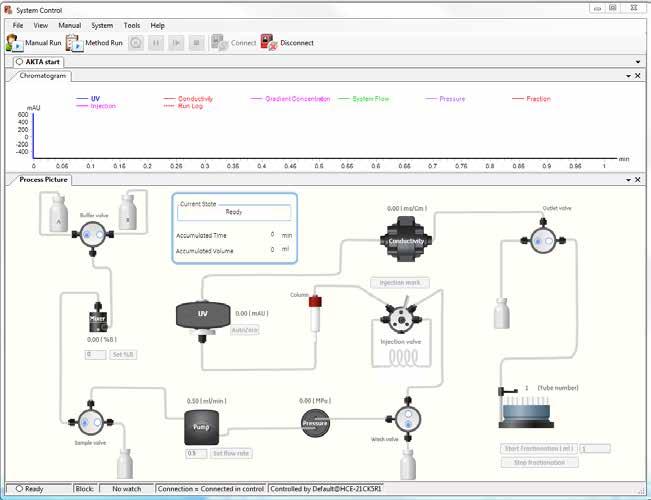
Task: Toggle the Injection legend entry
Action: coord(96,106)
